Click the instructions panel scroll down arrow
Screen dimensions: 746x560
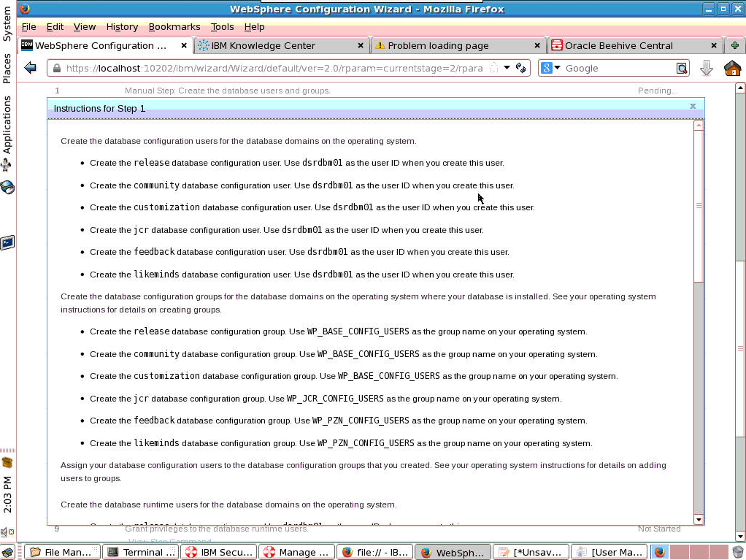[699, 520]
